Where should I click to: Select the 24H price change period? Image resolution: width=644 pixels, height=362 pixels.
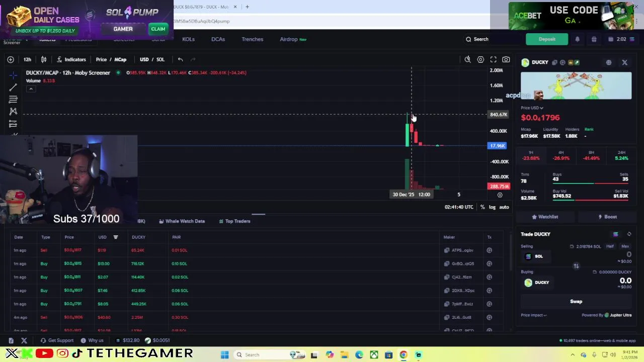621,155
